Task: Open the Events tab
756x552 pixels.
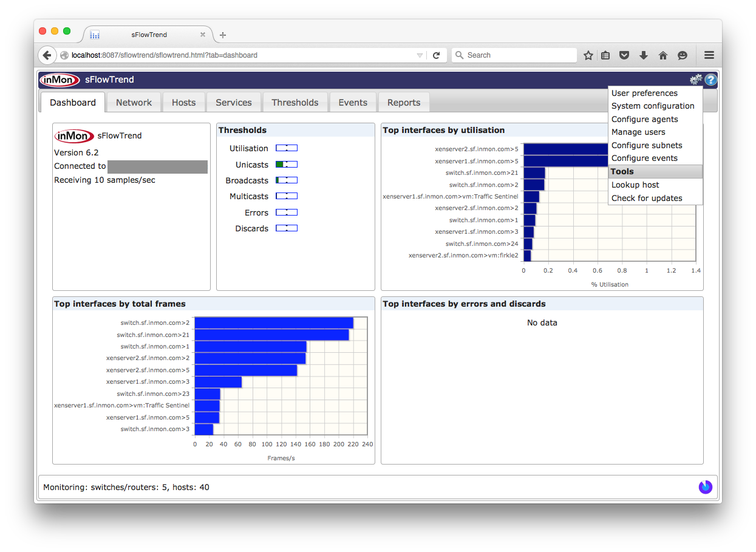Action: pos(353,103)
